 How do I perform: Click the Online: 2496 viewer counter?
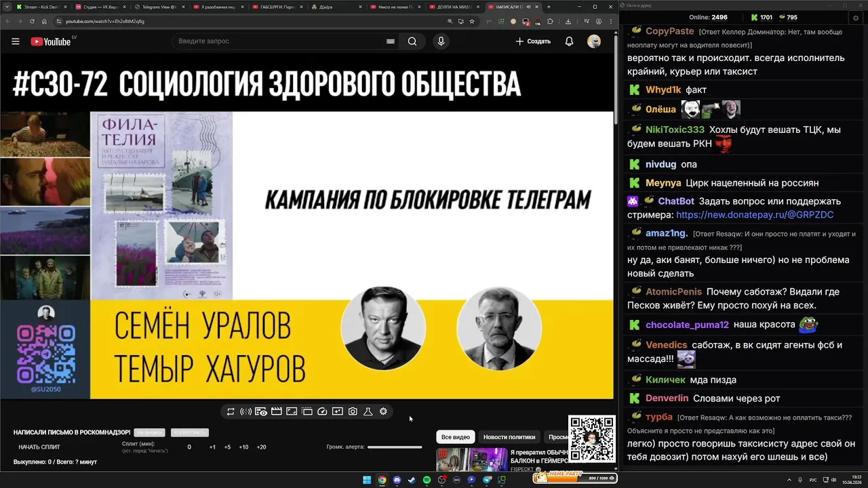pyautogui.click(x=708, y=17)
